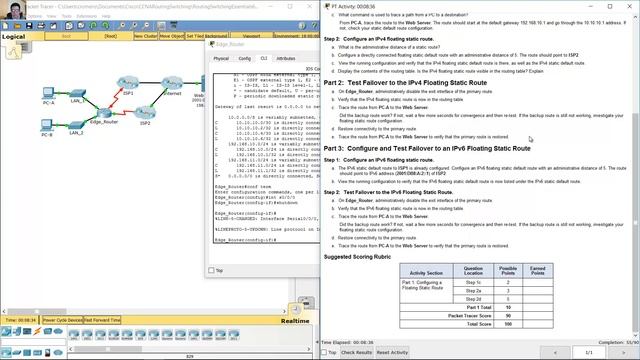Image resolution: width=640 pixels, height=360 pixels.
Task: Choose the Wireless Devices subcategory icon
Action: click(38, 352)
